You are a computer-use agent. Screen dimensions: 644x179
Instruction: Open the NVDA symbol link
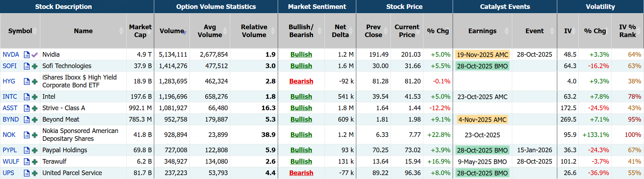click(11, 55)
